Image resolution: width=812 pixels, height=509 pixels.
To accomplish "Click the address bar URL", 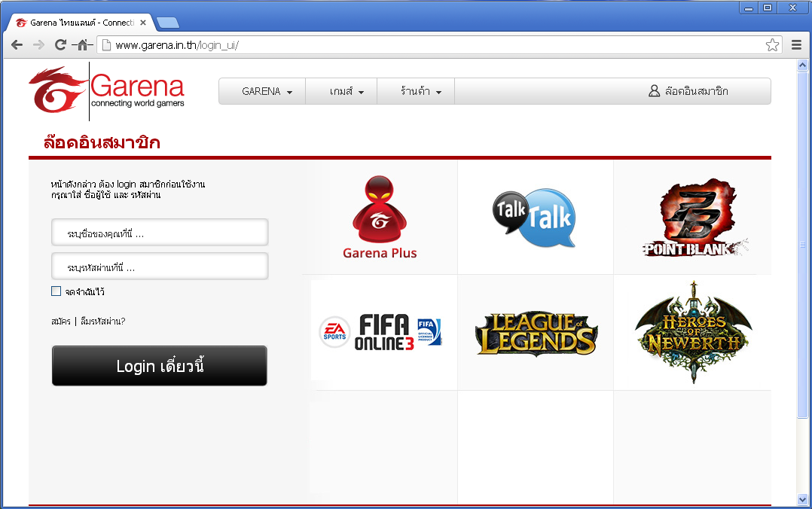I will pyautogui.click(x=176, y=45).
